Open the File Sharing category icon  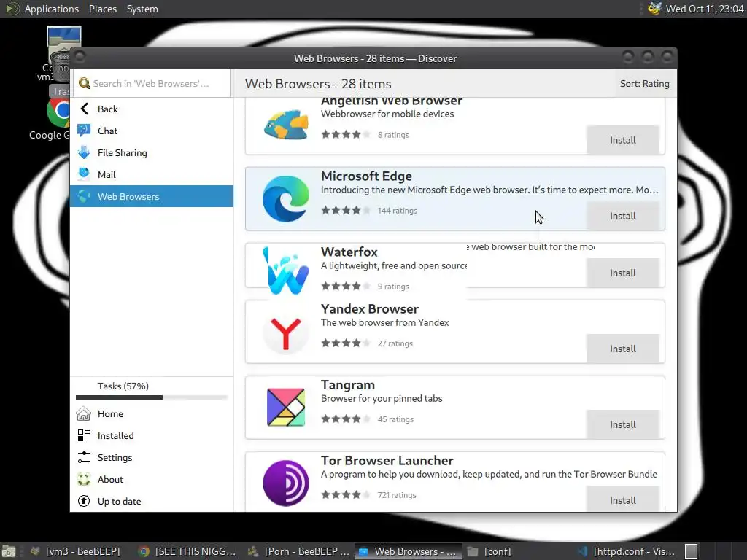pyautogui.click(x=84, y=152)
